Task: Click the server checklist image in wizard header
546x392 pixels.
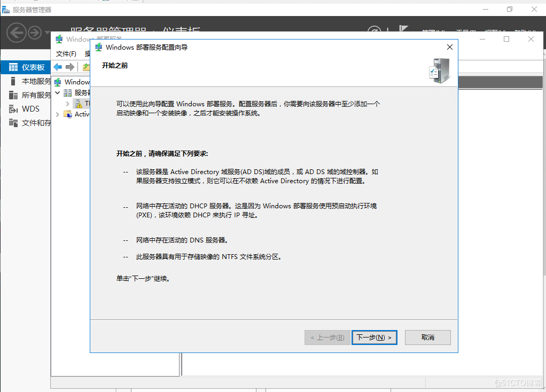Action: tap(440, 70)
